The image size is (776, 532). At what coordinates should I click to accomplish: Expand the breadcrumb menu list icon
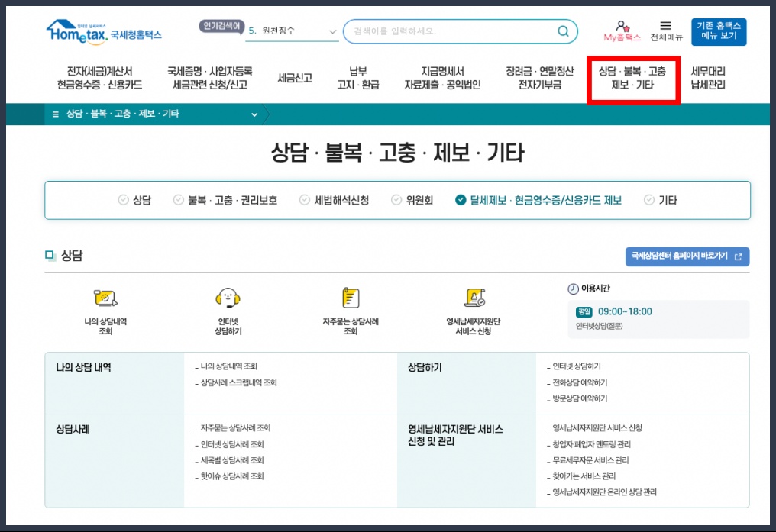[55, 113]
